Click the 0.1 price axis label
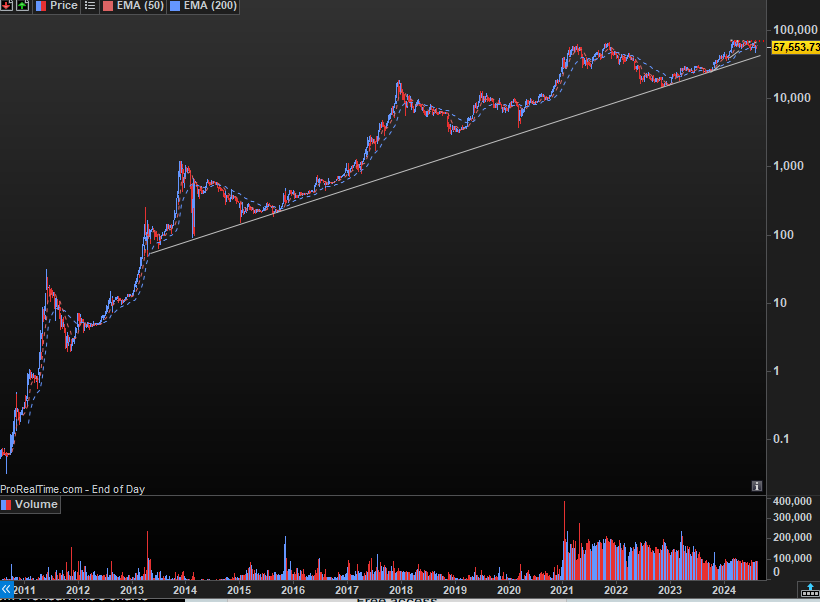Image resolution: width=820 pixels, height=602 pixels. 781,439
